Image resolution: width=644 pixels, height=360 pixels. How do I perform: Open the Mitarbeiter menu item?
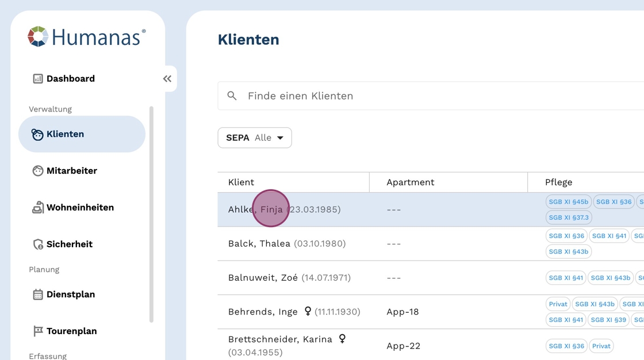point(72,171)
